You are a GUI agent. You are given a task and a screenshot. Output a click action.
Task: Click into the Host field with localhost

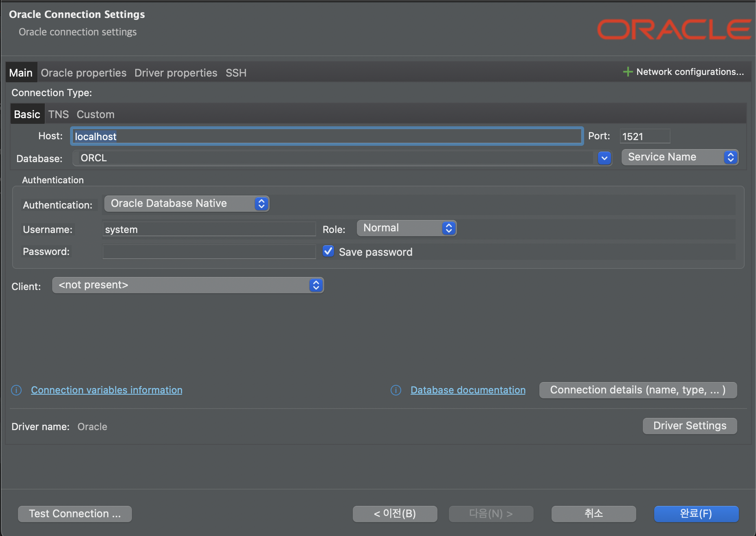(327, 136)
